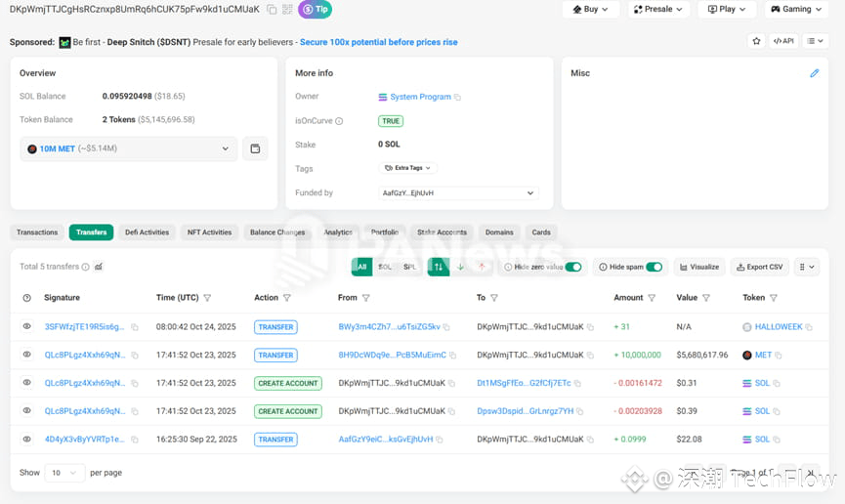Image resolution: width=845 pixels, height=504 pixels.
Task: Open the System Program owner link
Action: tap(420, 97)
